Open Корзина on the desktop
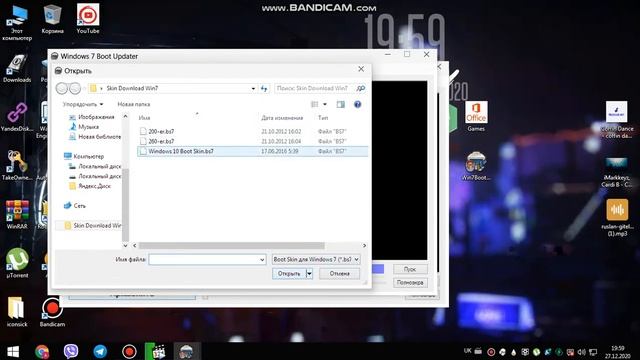Screen dimensions: 640x360 [x=52, y=20]
